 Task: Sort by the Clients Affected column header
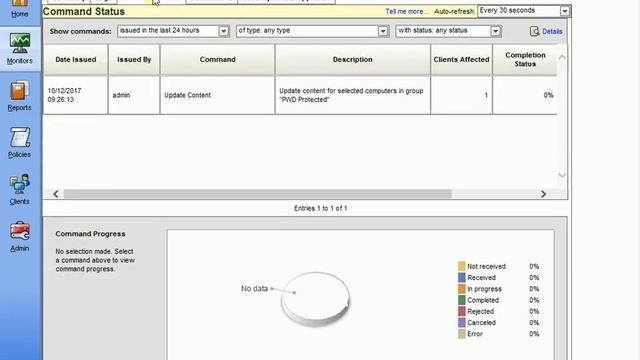(461, 60)
